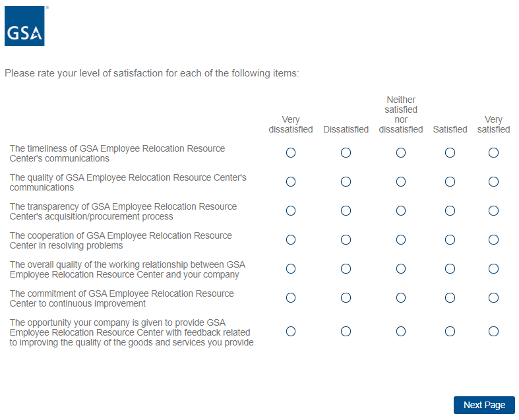
Task: Pick Satisfied for cooperation in resolving problems
Action: click(x=450, y=240)
